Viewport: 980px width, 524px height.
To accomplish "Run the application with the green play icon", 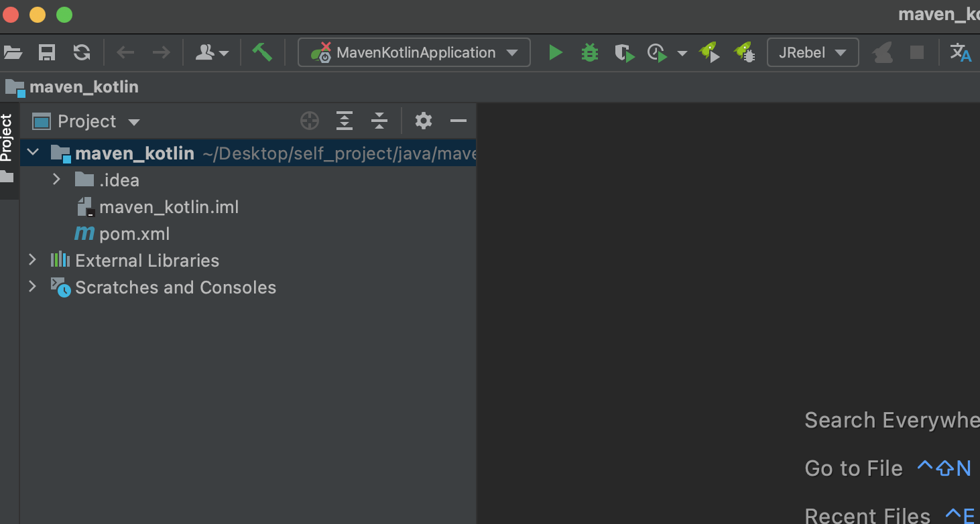I will coord(555,53).
